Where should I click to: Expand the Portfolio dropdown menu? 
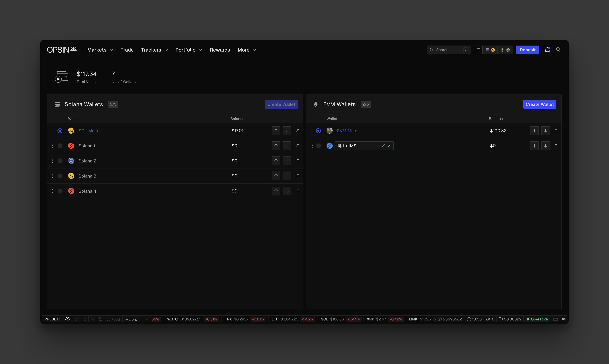pyautogui.click(x=189, y=50)
